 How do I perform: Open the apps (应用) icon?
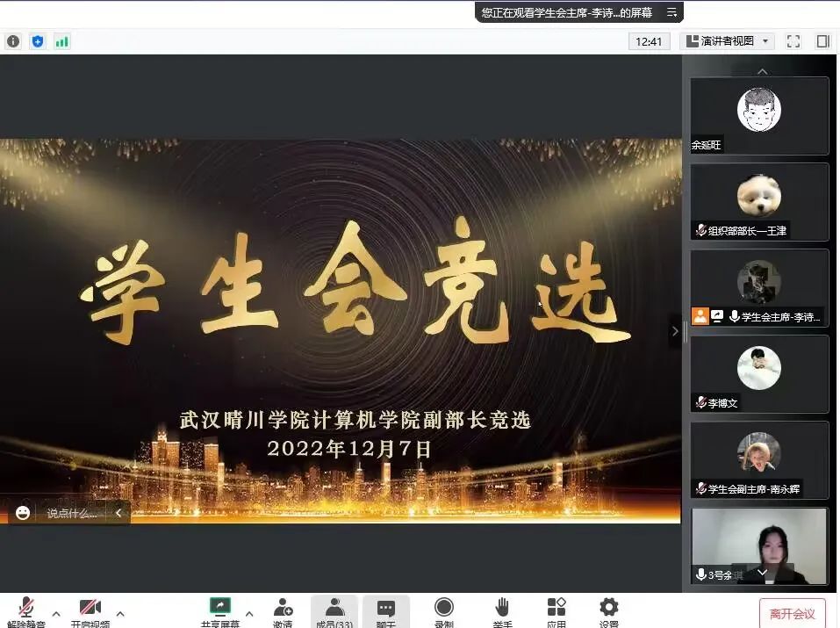tap(556, 609)
